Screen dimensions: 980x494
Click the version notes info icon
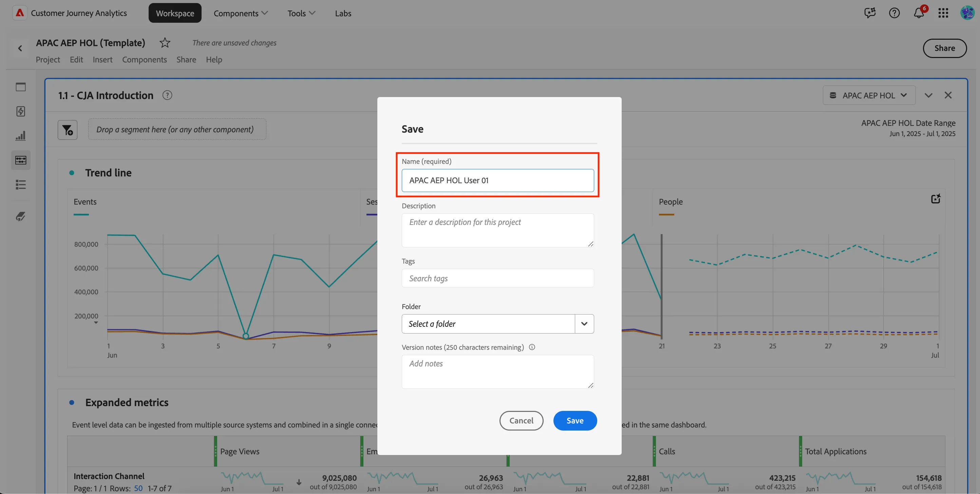(x=532, y=347)
